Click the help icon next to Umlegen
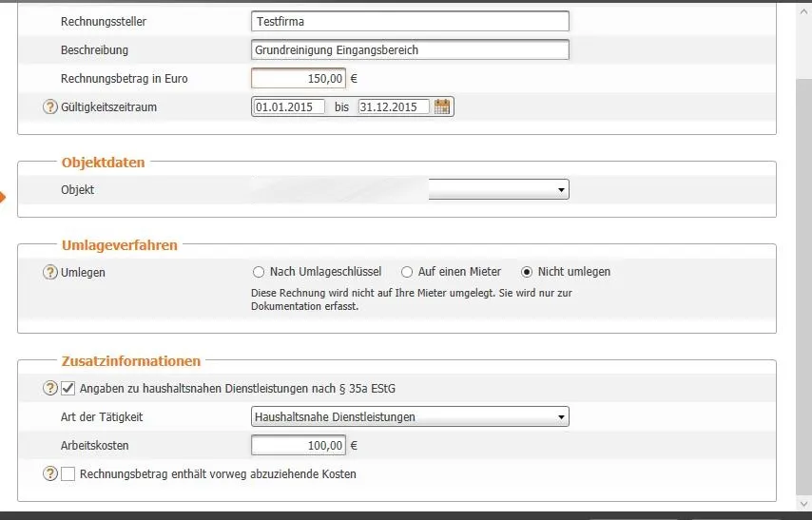The width and height of the screenshot is (812, 520). pyautogui.click(x=50, y=272)
